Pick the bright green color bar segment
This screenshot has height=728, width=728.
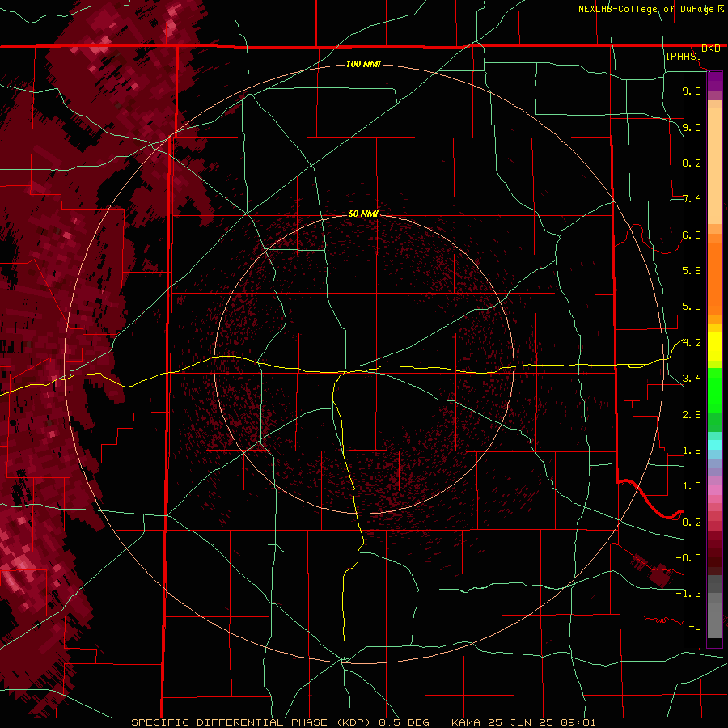click(x=714, y=390)
